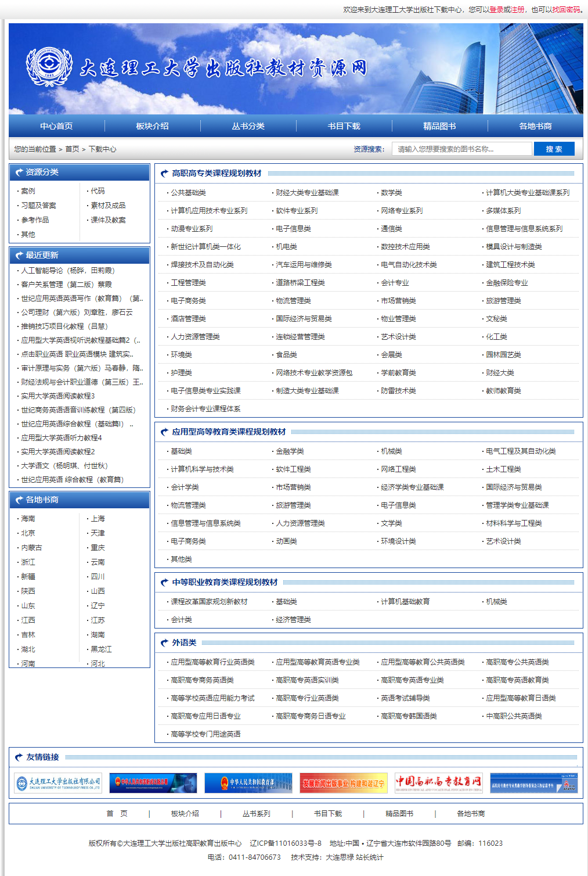Click the university emblem logo in the header

pyautogui.click(x=49, y=67)
